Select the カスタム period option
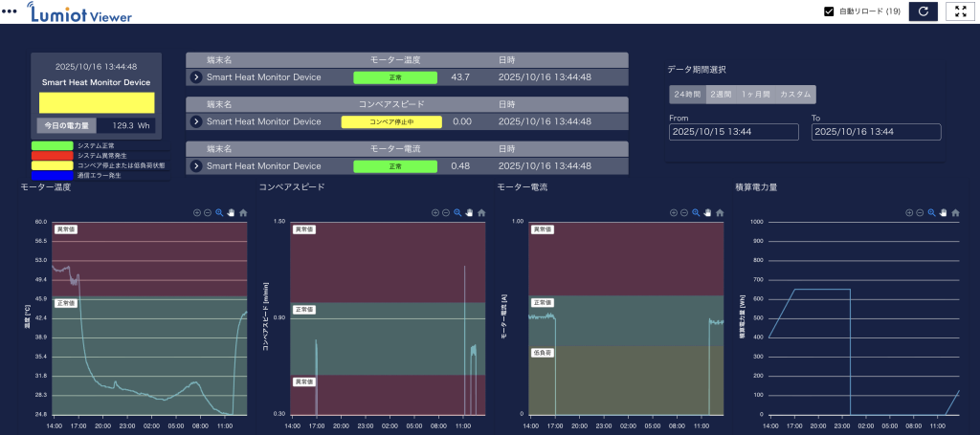 pos(796,95)
